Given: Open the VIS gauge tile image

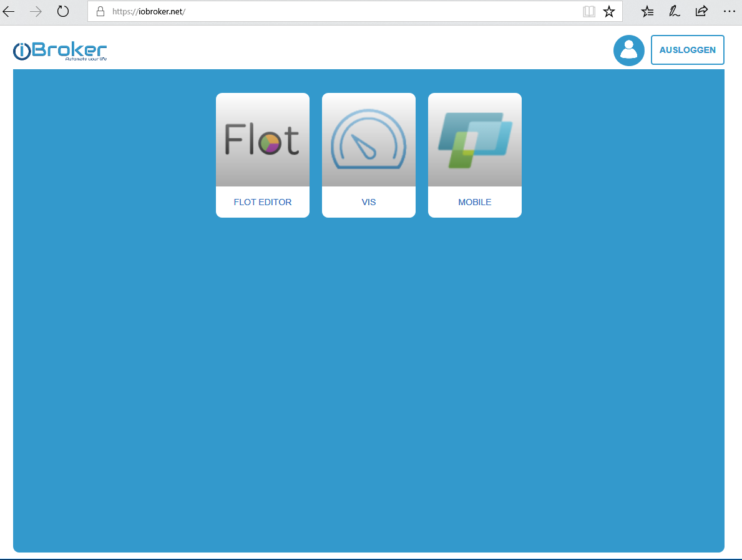Looking at the screenshot, I should click(369, 140).
